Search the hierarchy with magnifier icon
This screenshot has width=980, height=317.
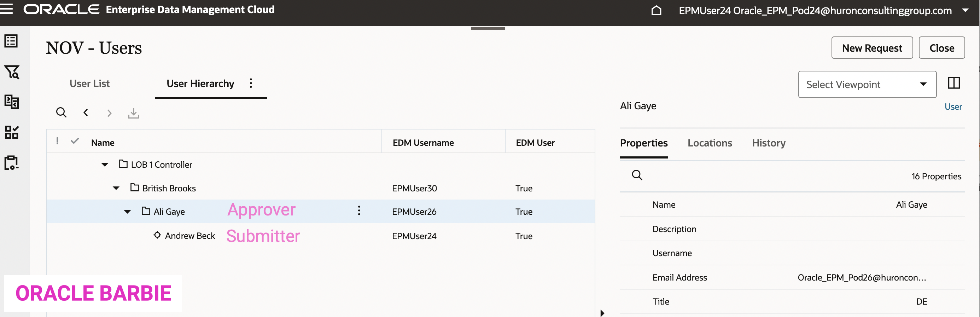[x=61, y=113]
